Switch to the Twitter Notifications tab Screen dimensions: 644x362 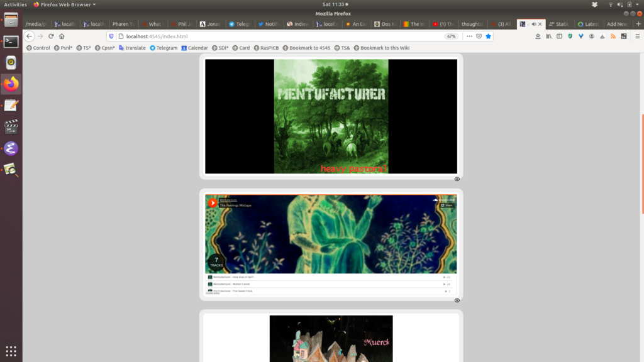[269, 25]
